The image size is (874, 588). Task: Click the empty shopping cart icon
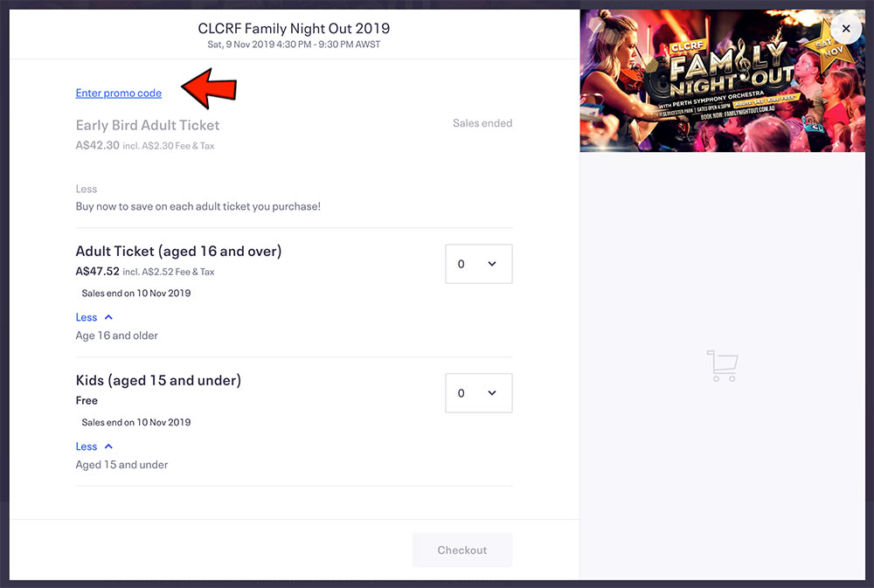(723, 365)
